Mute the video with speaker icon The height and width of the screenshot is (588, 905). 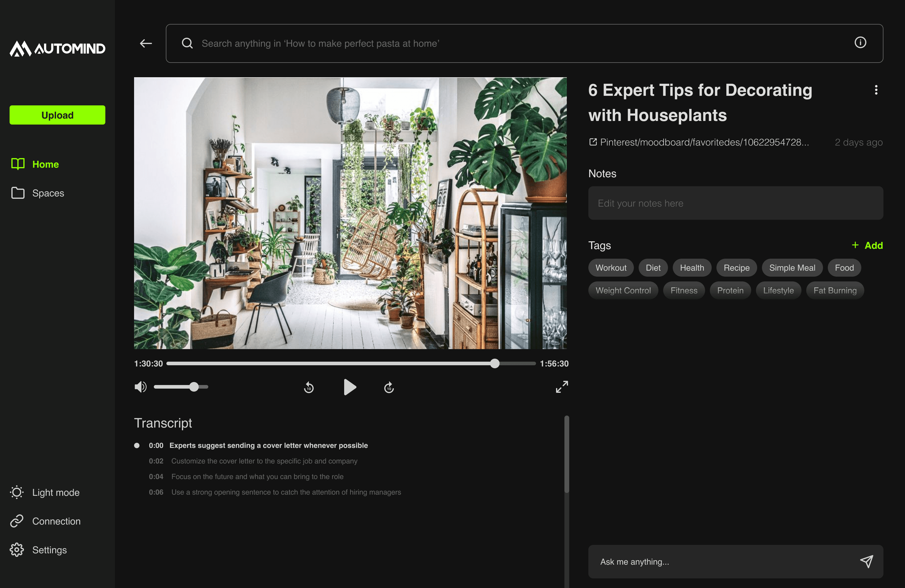click(140, 387)
